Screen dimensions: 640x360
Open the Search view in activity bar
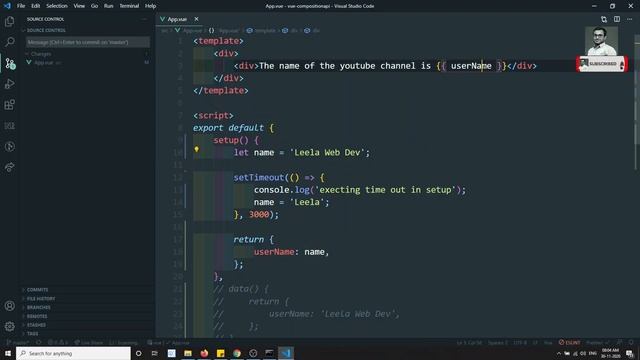(9, 42)
